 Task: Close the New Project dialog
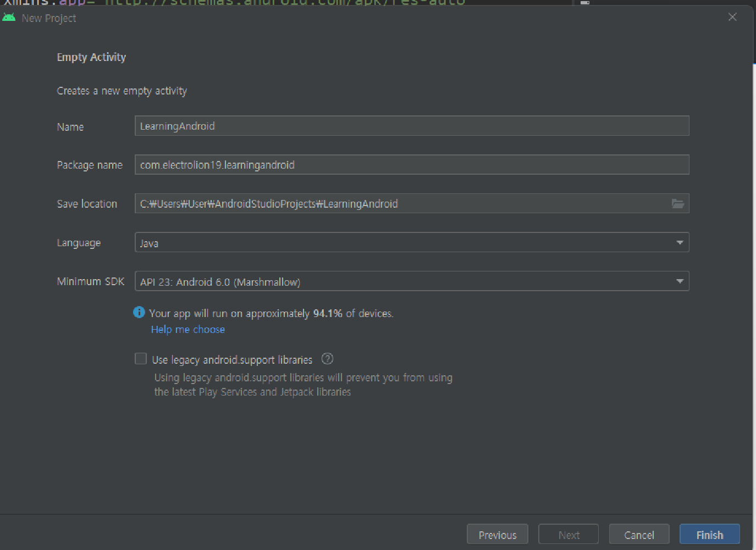732,17
